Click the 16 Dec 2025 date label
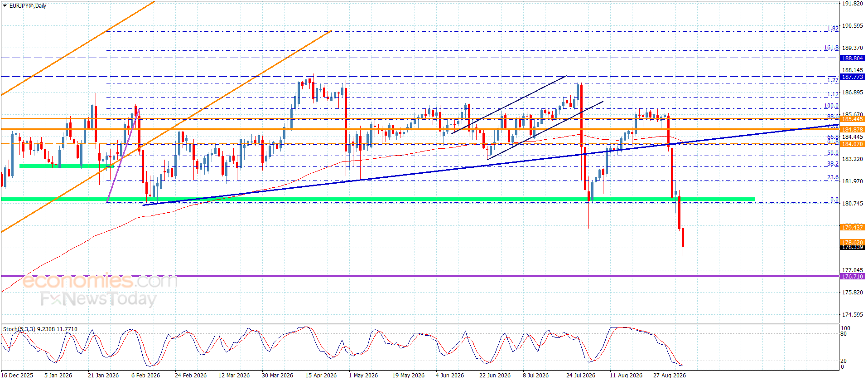This screenshot has height=381, width=868. 17,375
